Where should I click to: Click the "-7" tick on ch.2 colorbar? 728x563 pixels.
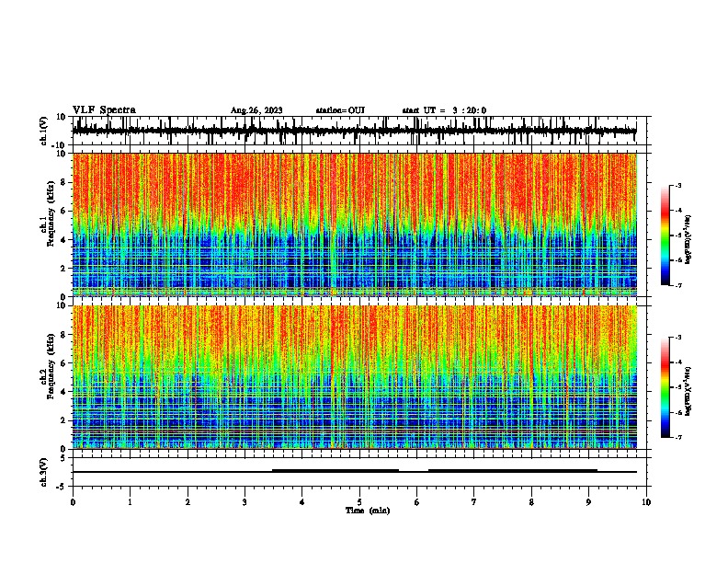677,438
